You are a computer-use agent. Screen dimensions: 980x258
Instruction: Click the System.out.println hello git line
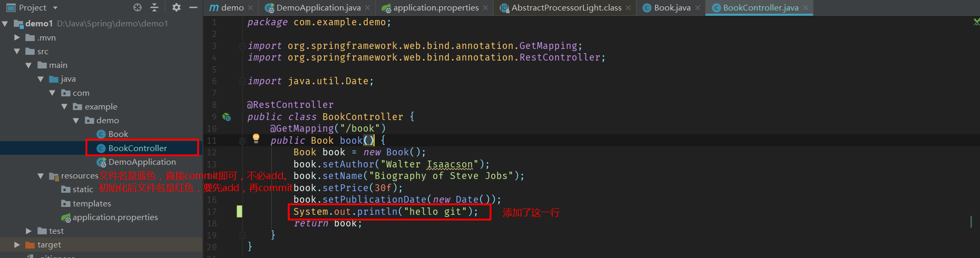(x=386, y=212)
